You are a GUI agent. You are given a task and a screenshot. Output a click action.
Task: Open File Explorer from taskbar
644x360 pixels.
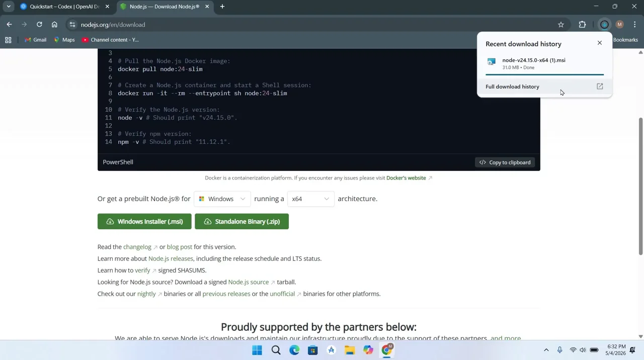pos(350,350)
